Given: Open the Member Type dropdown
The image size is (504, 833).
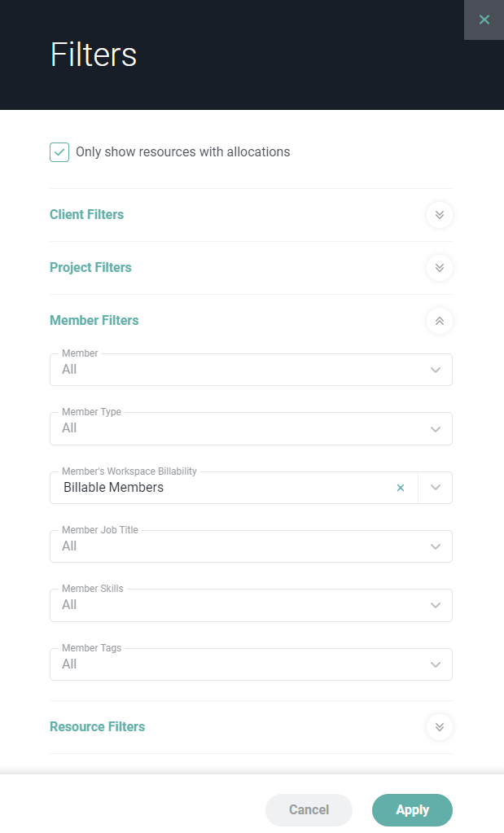Looking at the screenshot, I should coord(251,429).
